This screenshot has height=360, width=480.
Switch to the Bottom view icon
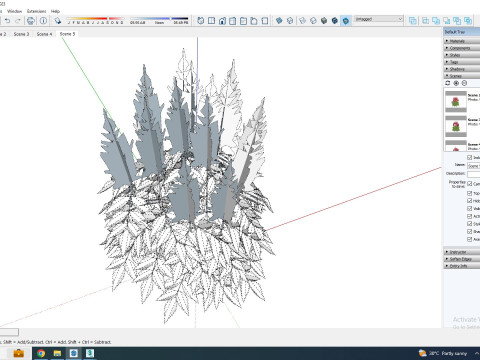265,21
